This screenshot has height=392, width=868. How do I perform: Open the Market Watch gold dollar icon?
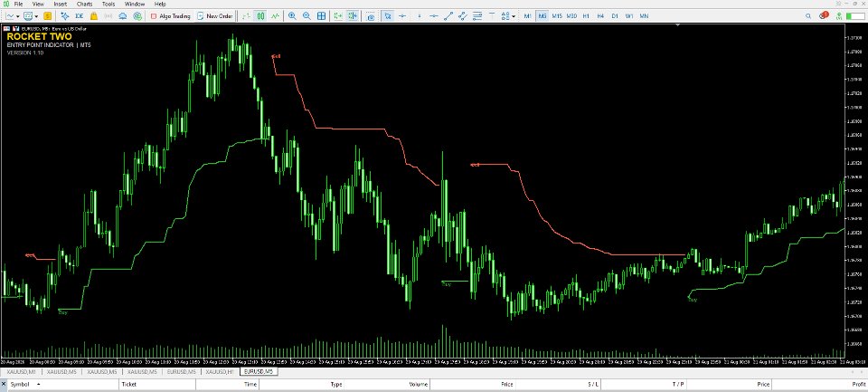pyautogui.click(x=48, y=16)
